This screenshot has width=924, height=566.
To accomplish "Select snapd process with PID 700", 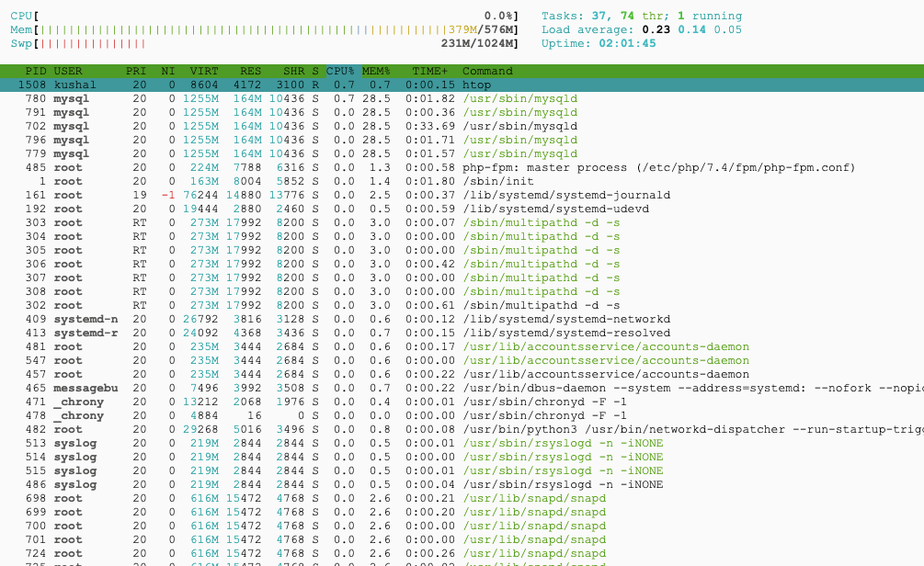I will tap(462, 526).
